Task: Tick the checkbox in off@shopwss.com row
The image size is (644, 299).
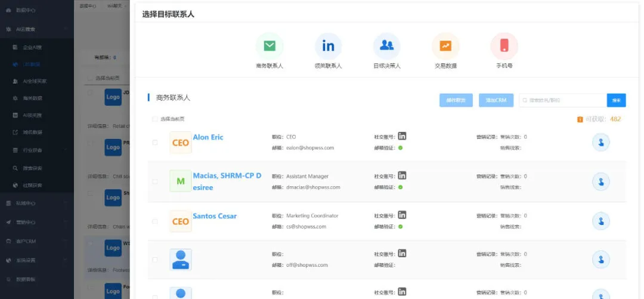Action: coord(155,260)
